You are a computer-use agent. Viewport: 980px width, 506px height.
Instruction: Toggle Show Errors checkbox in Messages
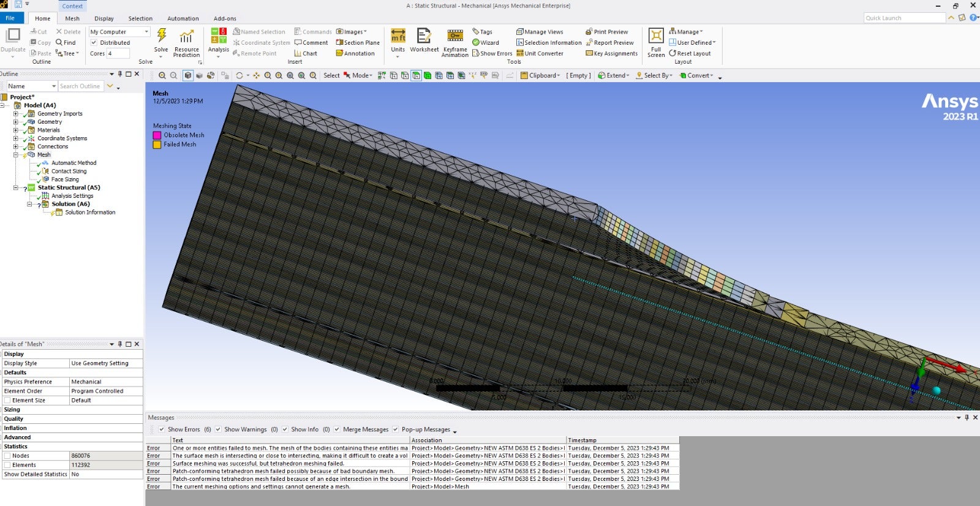coord(162,429)
